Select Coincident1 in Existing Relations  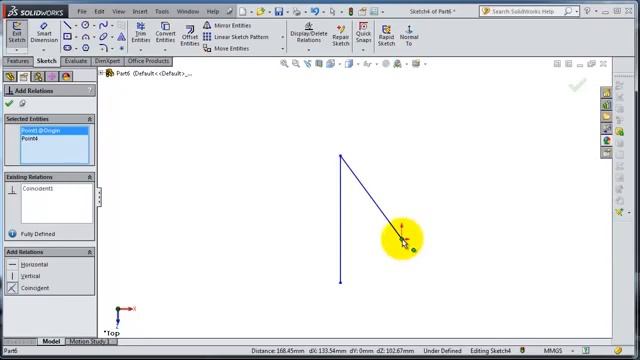38,189
